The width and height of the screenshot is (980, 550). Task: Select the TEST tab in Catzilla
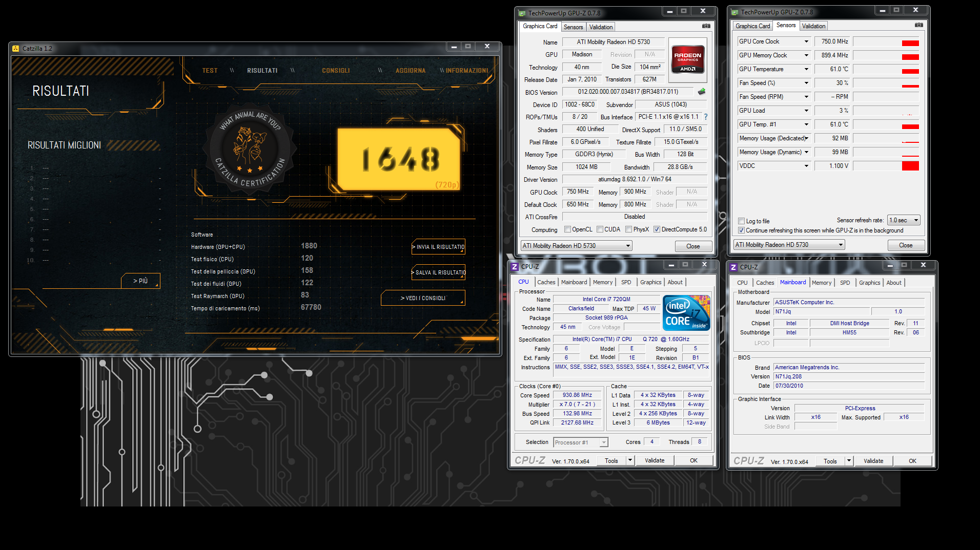tap(210, 71)
